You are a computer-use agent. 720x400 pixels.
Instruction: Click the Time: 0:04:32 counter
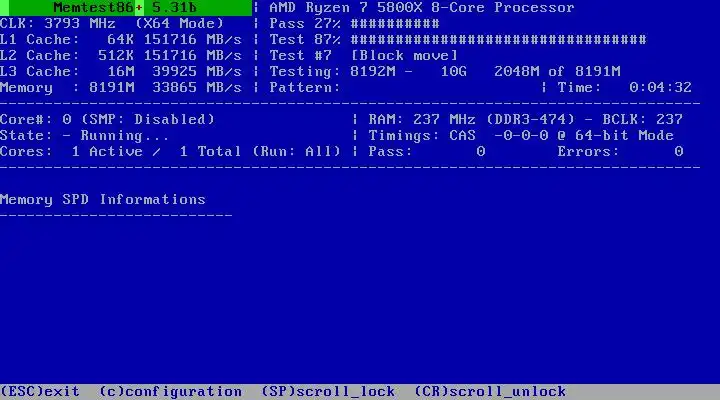[624, 88]
